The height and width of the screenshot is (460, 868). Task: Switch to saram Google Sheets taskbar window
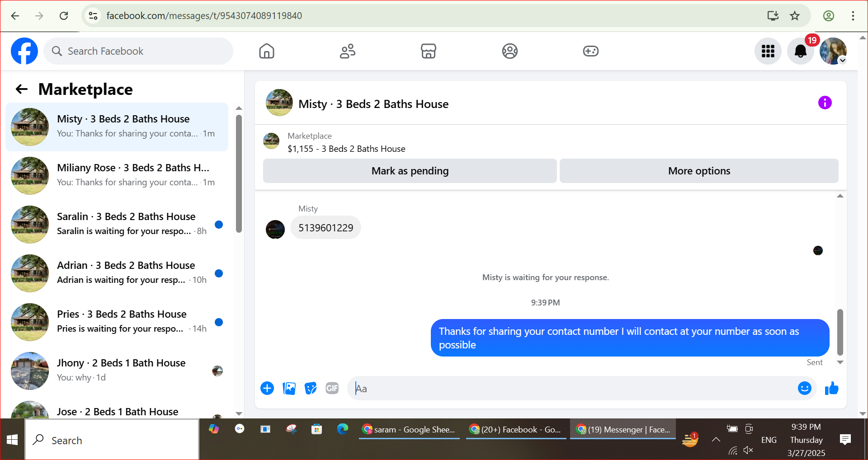coord(409,429)
